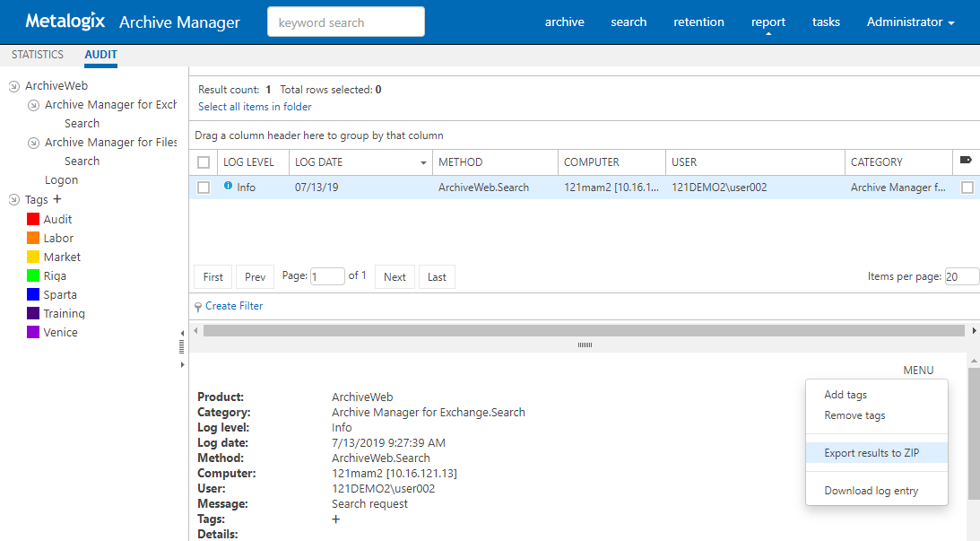
Task: Click the LOG DATE sort arrow
Action: tap(423, 163)
